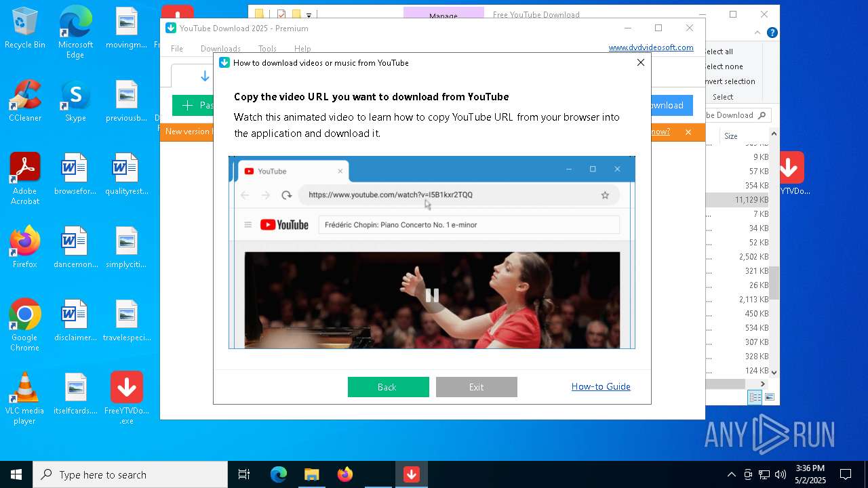
Task: Open the notification center
Action: point(846,474)
